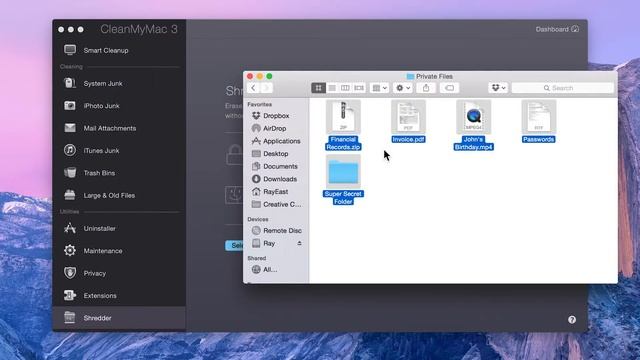640x360 pixels.
Task: Eject the Ray device
Action: 299,243
